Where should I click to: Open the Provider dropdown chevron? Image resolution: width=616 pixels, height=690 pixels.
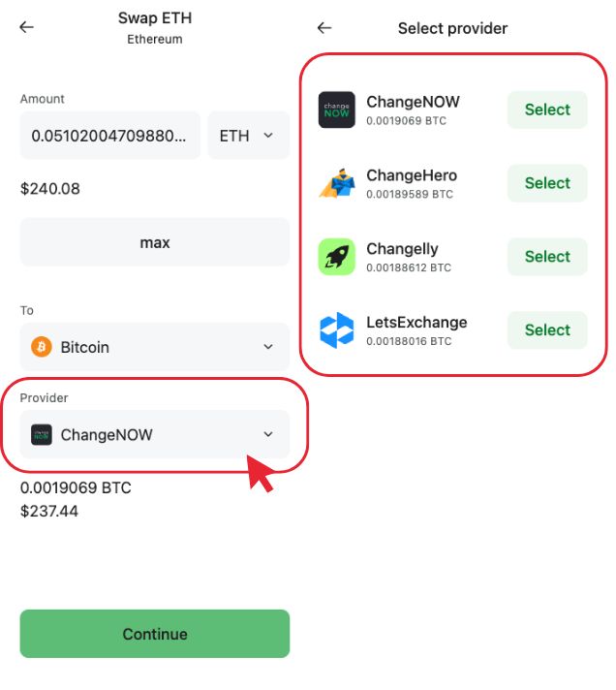[x=268, y=435]
